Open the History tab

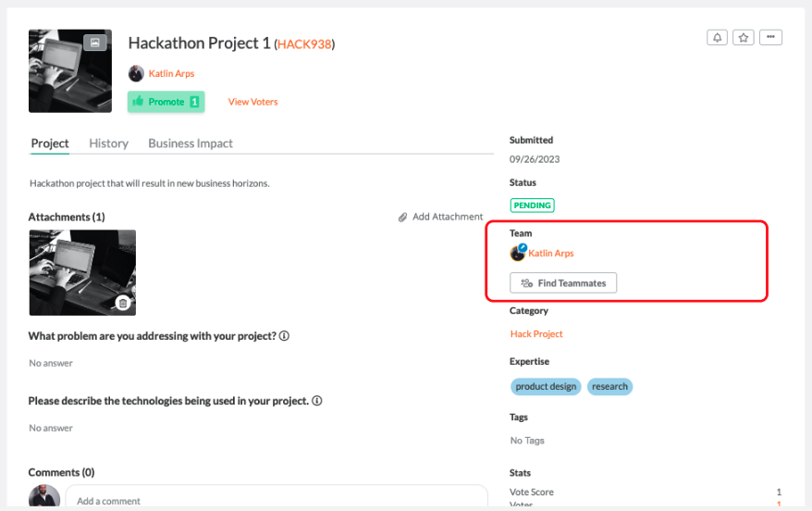[x=109, y=143]
